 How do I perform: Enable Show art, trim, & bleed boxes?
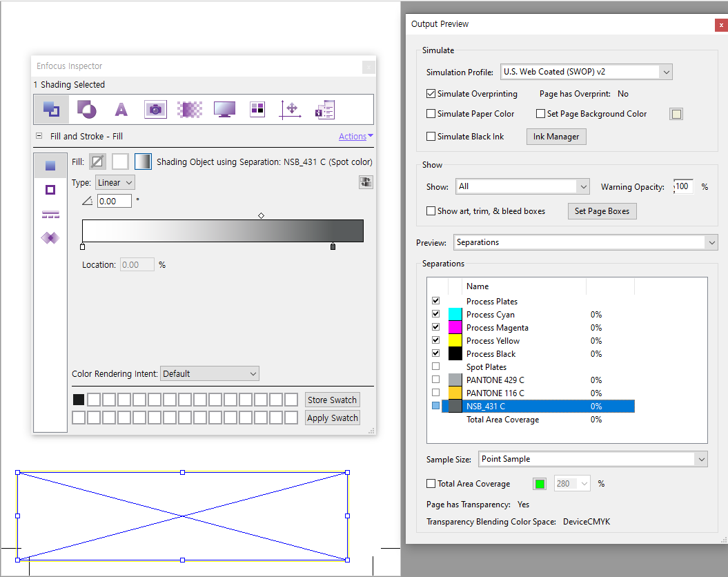coord(431,211)
